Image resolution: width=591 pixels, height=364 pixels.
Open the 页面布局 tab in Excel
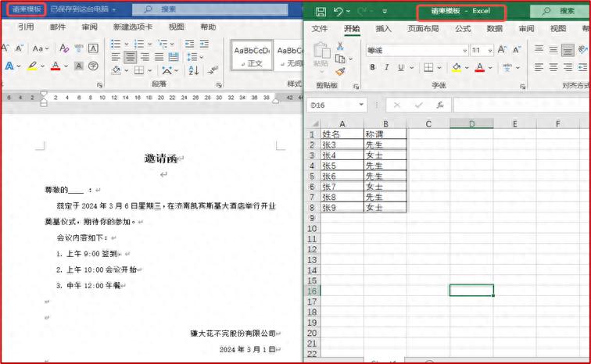423,29
